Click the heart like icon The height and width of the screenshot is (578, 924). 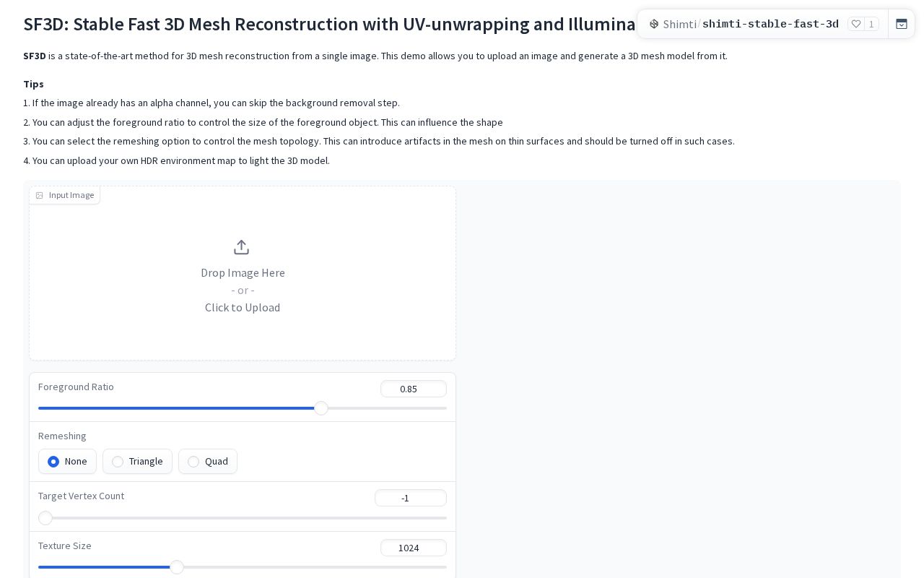coord(856,24)
